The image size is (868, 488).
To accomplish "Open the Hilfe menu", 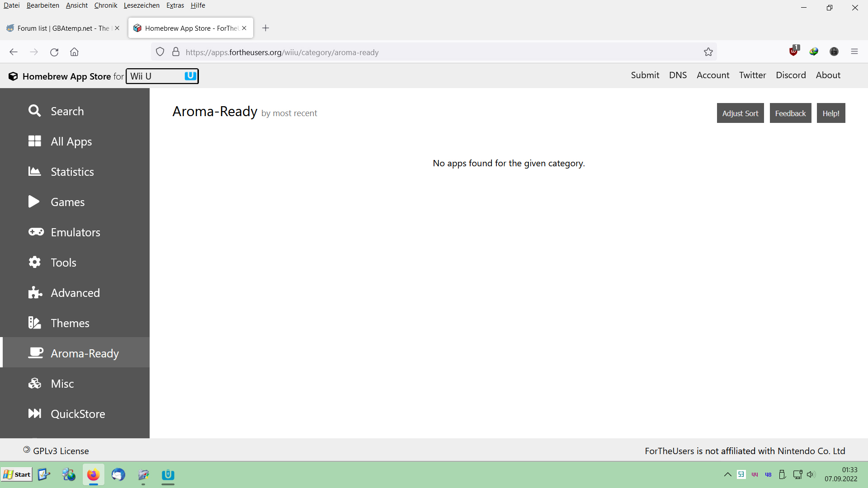I will pyautogui.click(x=198, y=5).
